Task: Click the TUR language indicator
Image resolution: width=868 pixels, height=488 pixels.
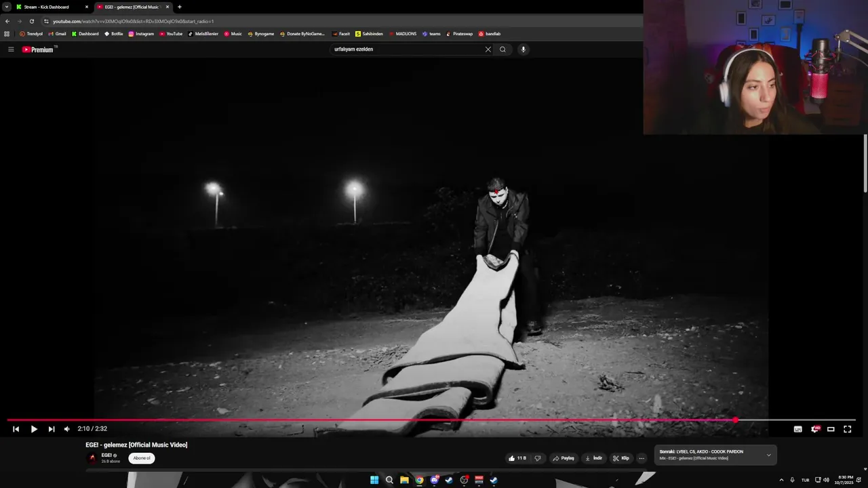Action: (805, 480)
